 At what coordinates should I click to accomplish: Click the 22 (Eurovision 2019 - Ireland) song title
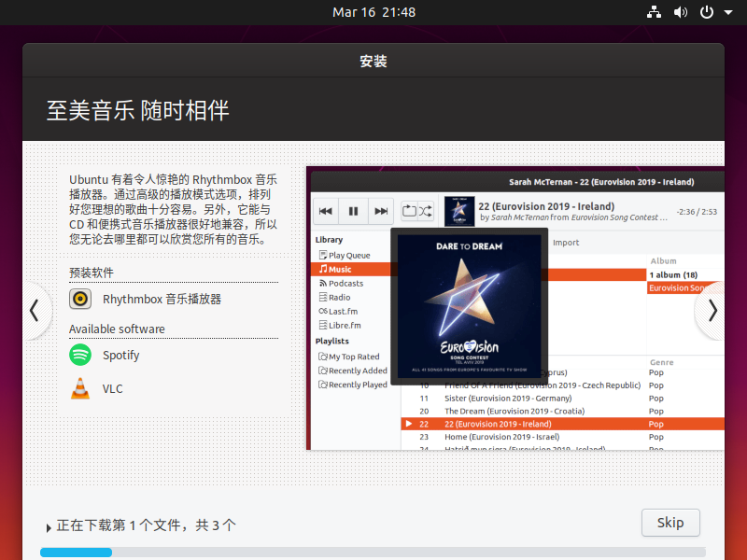pos(546,206)
